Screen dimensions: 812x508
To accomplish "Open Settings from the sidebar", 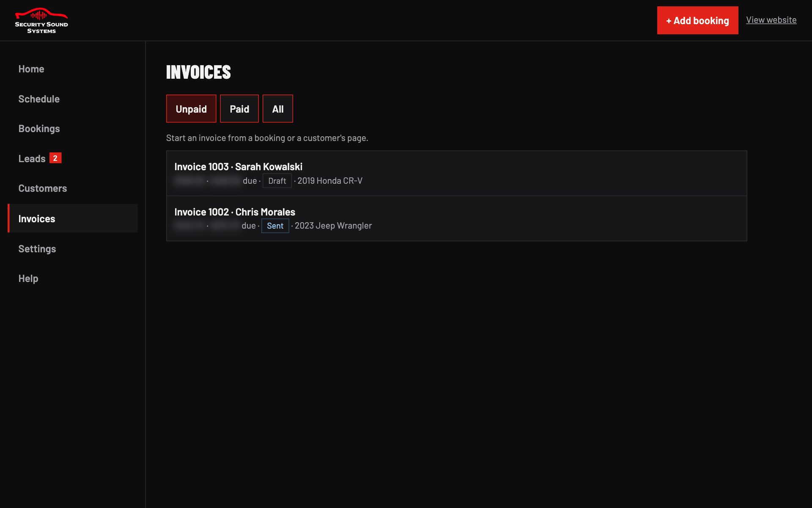I will pyautogui.click(x=37, y=249).
